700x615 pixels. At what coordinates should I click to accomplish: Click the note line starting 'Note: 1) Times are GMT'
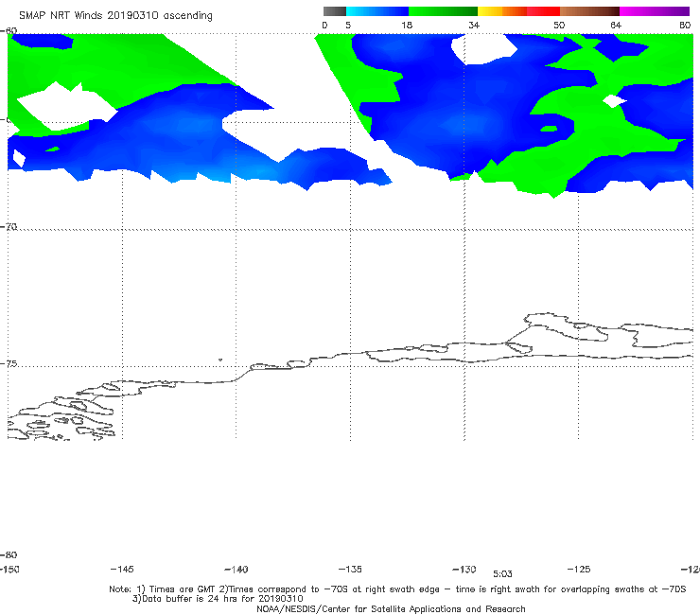(397, 589)
